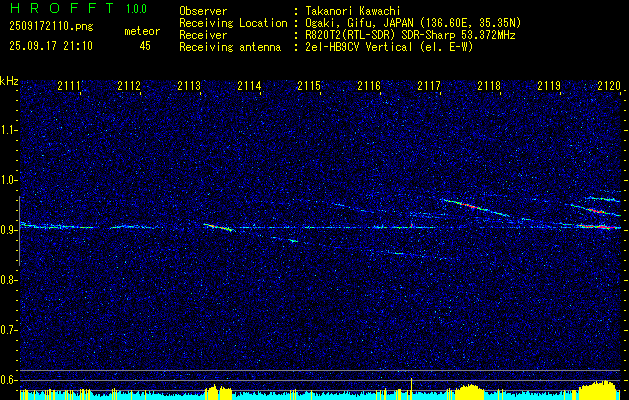Click the 'Receiving Location' field label
Screen dimensions: 629x400
[233, 23]
